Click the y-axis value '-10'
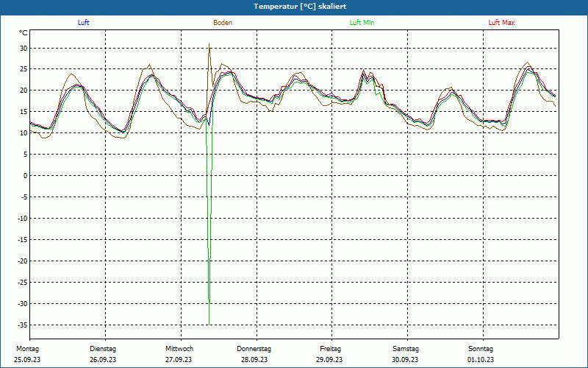Screen dimensions: 588x368 pyautogui.click(x=23, y=218)
